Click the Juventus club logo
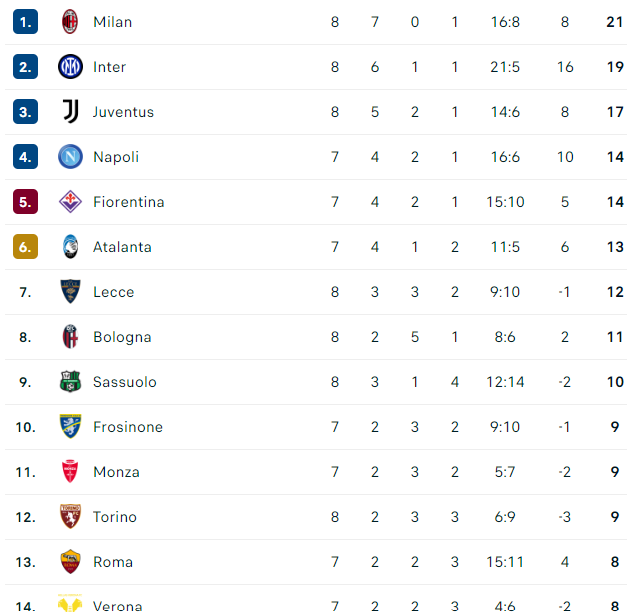Image resolution: width=627 pixels, height=612 pixels. point(70,112)
